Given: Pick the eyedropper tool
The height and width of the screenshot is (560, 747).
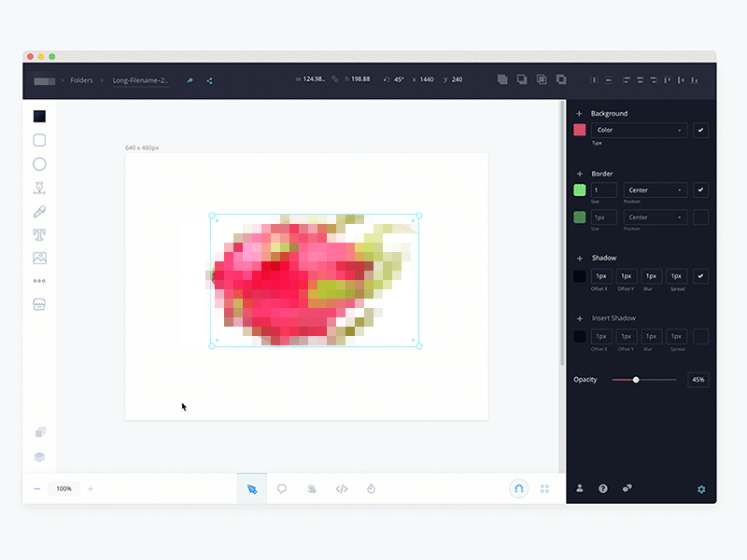Looking at the screenshot, I should (x=39, y=212).
